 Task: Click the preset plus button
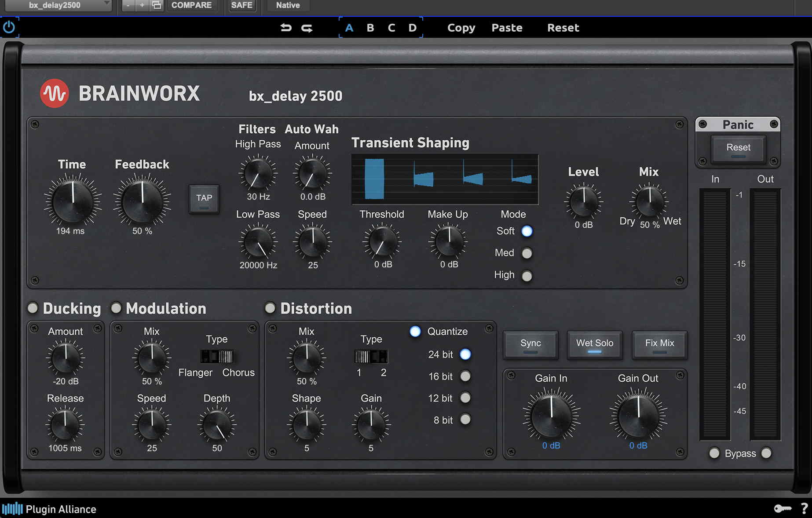click(142, 5)
